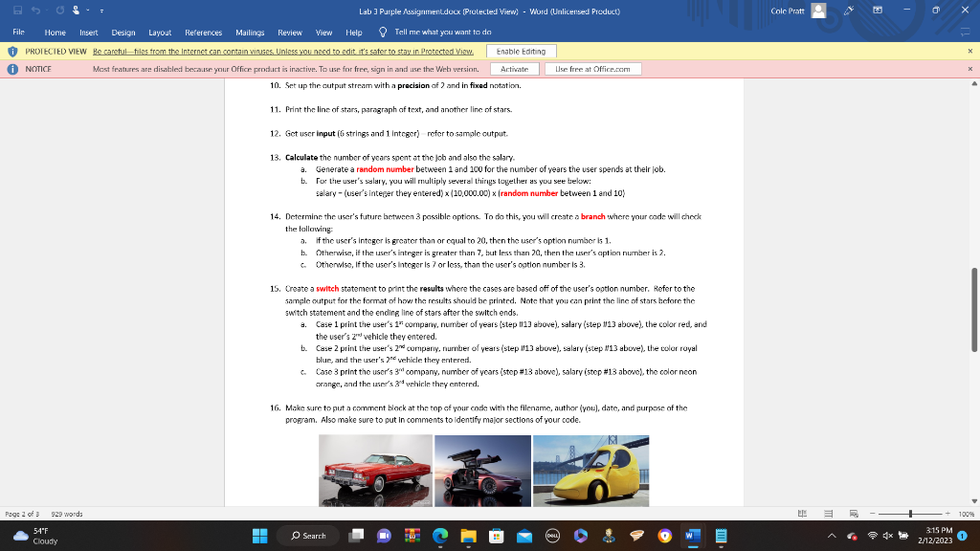Switch to the Insert tab
This screenshot has width=980, height=551.
(89, 32)
